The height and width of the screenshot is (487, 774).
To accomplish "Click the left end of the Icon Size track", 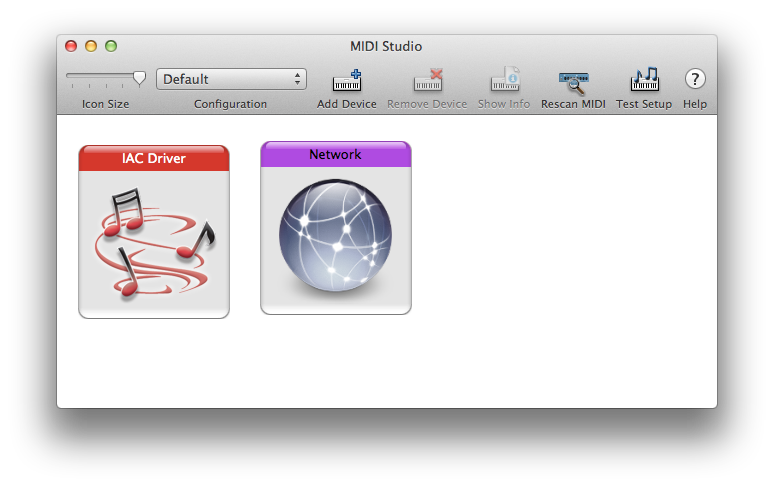I will [x=70, y=76].
